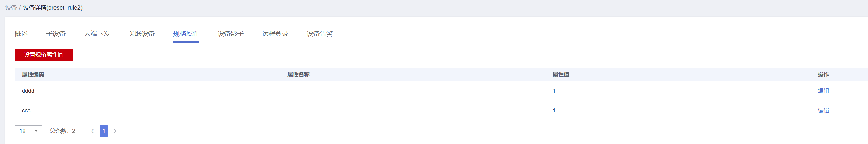Open the page size dropdown showing 10
The image size is (868, 144).
pos(28,131)
